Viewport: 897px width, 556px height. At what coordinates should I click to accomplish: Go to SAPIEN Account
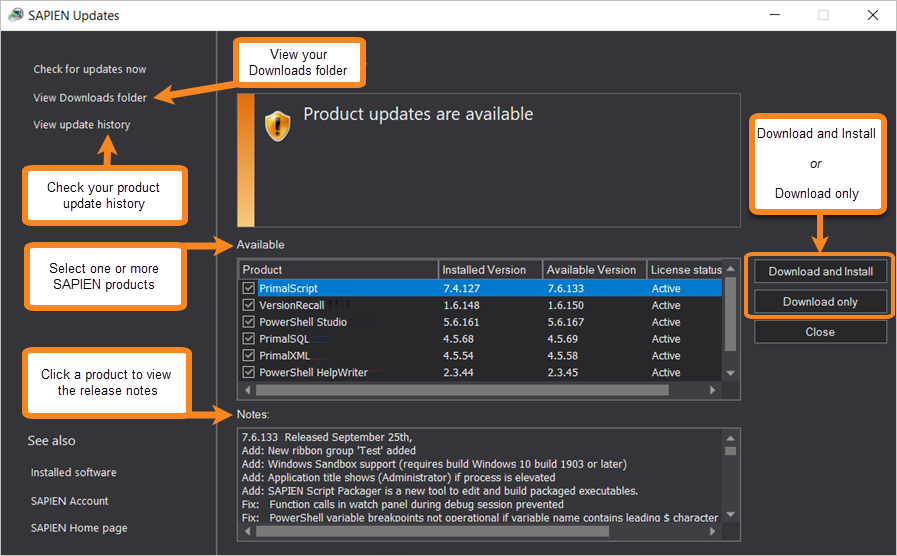(69, 501)
